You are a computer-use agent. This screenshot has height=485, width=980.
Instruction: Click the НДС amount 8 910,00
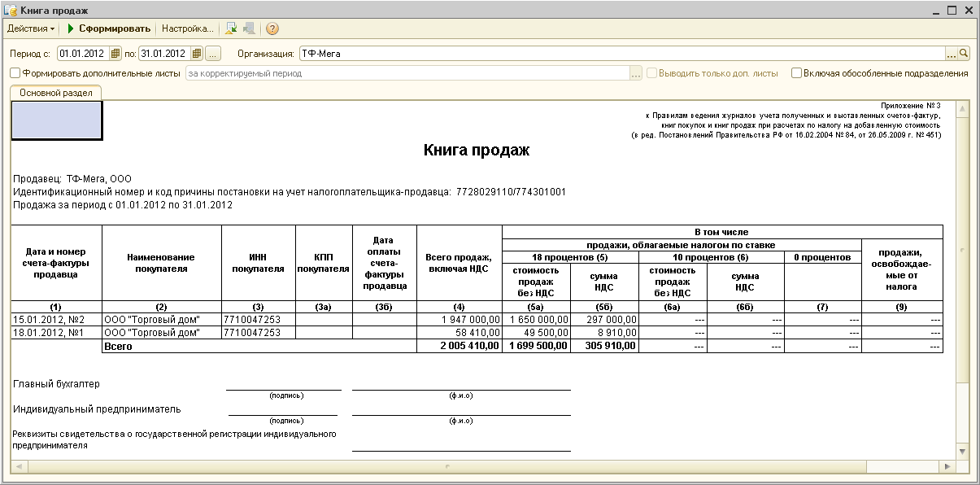pos(604,333)
